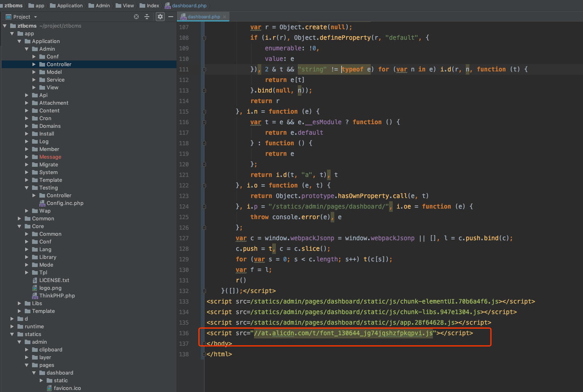Close the dashboard.php editor tab

[x=225, y=17]
